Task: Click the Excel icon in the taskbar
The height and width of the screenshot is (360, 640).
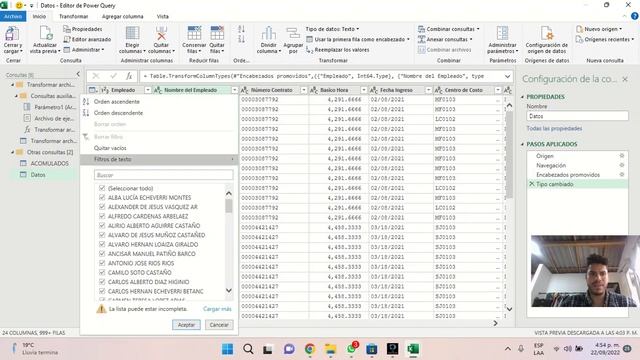Action: [413, 349]
